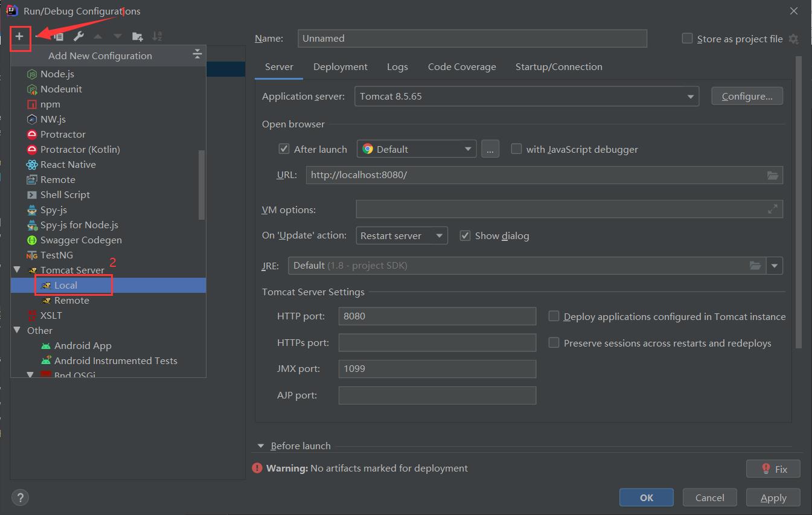Click the Spy-js for Node.js icon
Viewport: 812px width, 515px height.
[32, 225]
